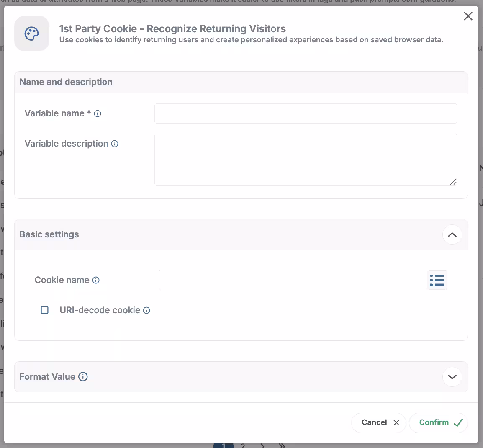Click the Basic settings header title
Viewport: 483px width, 448px height.
coord(49,234)
